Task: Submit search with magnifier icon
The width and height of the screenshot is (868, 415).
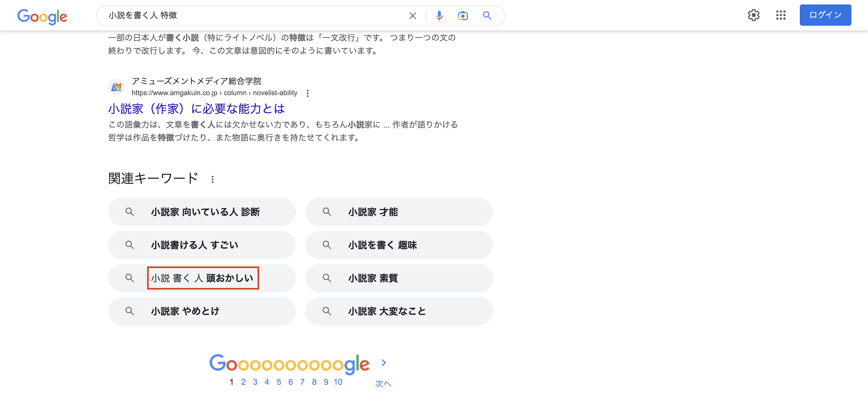Action: (487, 16)
